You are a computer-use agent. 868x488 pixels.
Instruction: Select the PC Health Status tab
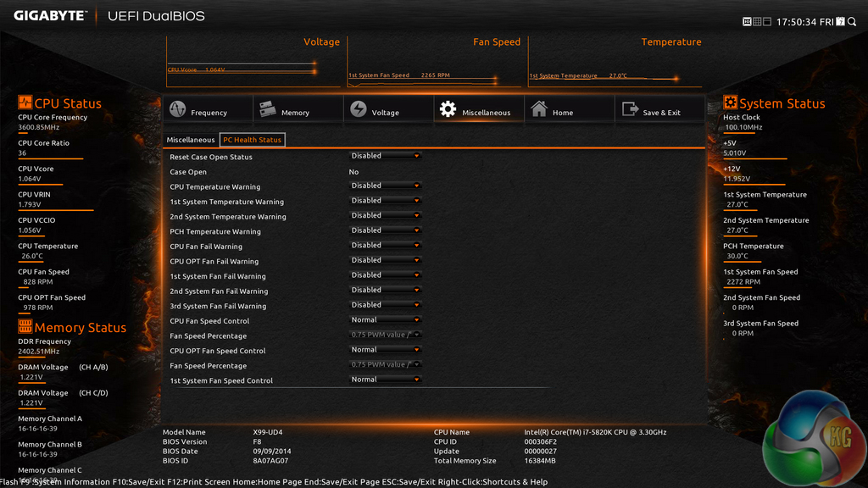click(252, 140)
